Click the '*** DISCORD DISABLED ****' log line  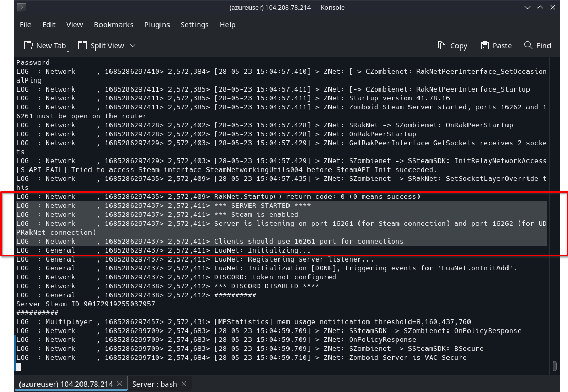pos(168,286)
